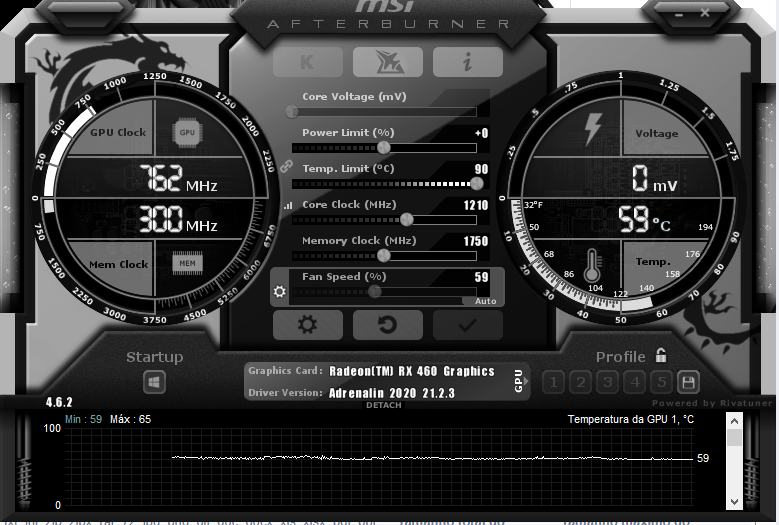Click the Temp. Limit value 90
Screen dimensions: 779x525
coord(481,169)
